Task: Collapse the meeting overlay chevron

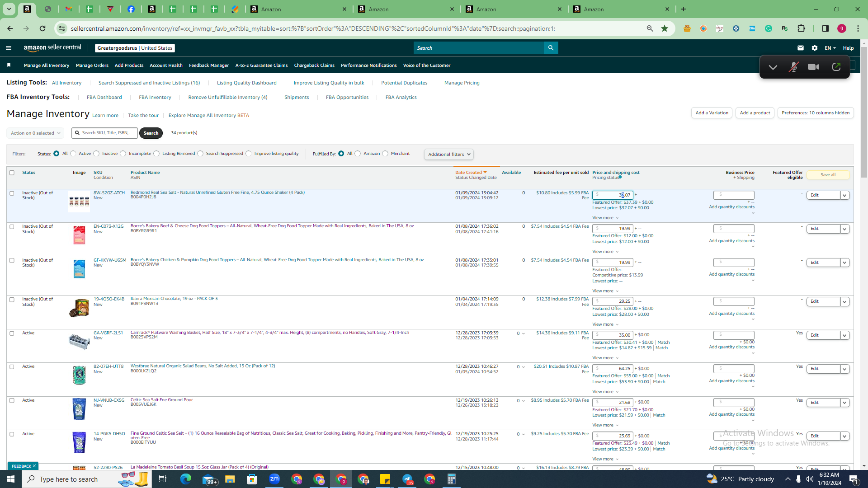Action: click(x=773, y=67)
